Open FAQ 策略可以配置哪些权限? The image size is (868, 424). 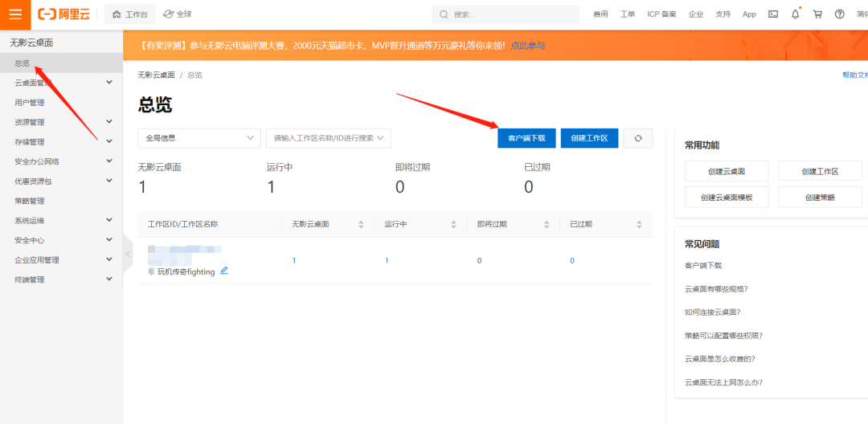tap(723, 336)
